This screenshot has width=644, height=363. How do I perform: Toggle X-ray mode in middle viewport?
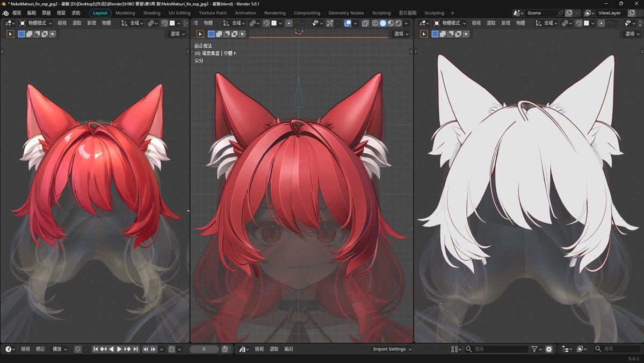[x=365, y=23]
